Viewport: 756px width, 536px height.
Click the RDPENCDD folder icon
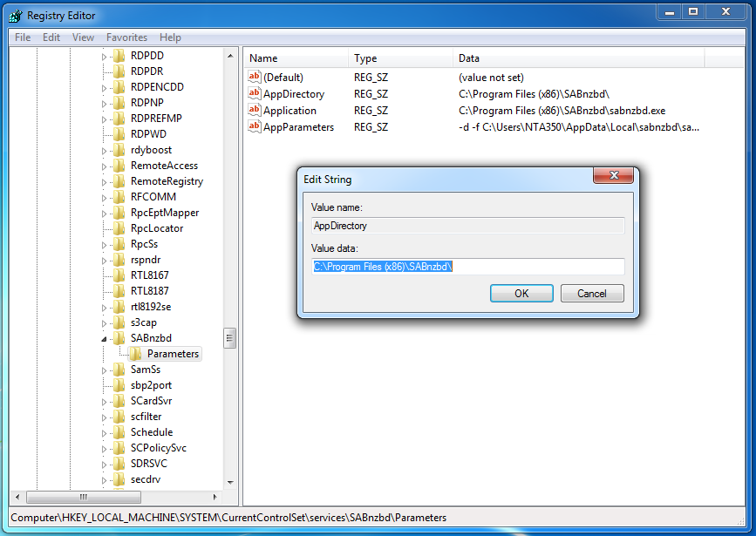[x=119, y=87]
